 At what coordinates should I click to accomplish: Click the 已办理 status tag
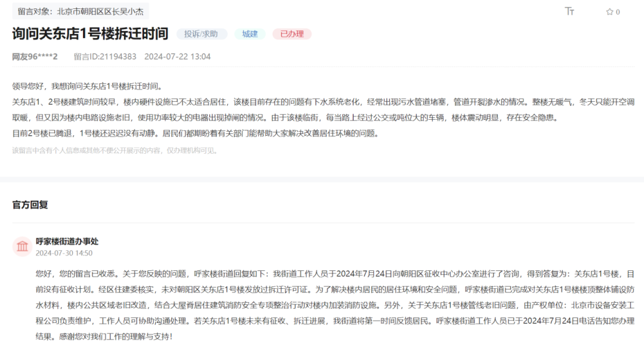pyautogui.click(x=292, y=34)
